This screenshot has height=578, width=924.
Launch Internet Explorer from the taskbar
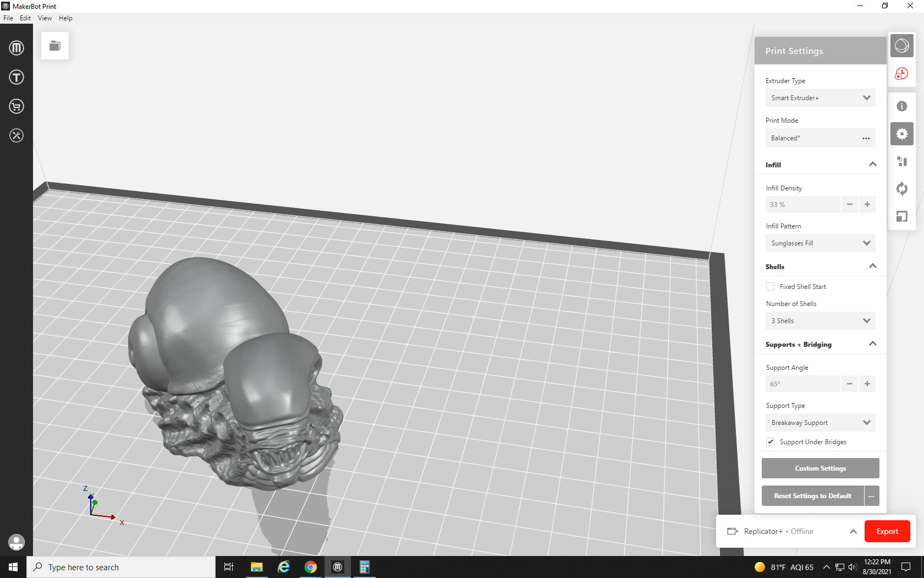click(284, 567)
